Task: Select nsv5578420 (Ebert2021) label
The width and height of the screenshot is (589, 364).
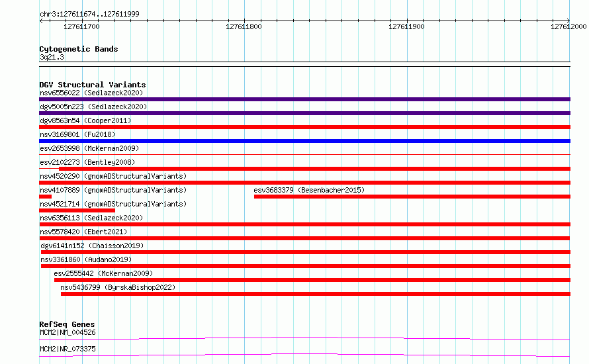Action: (83, 232)
